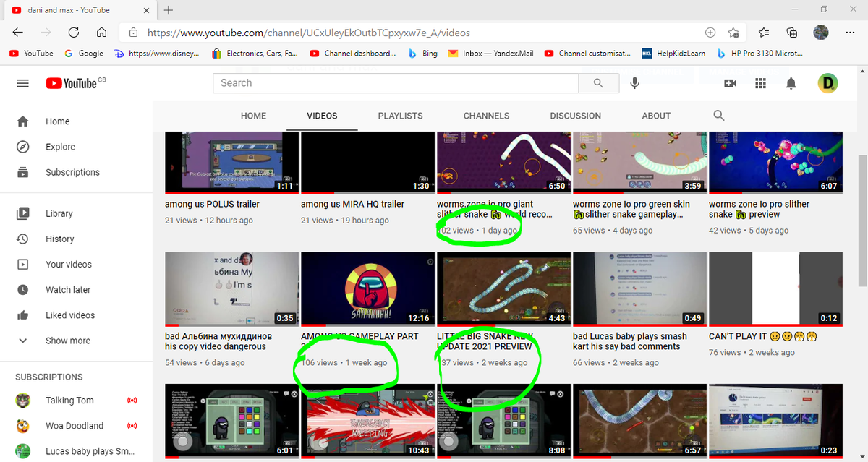The image size is (868, 462).
Task: Click the search magnifier button
Action: pyautogui.click(x=598, y=83)
